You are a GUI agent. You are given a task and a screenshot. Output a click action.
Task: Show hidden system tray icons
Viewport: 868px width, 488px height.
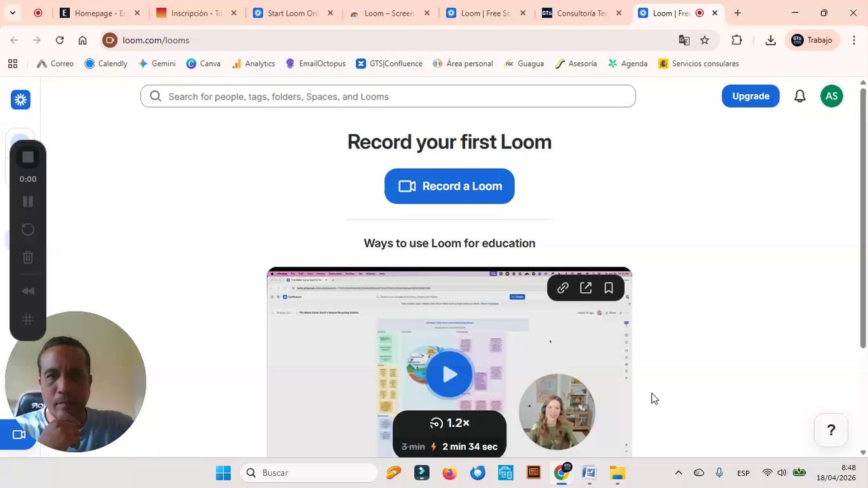[678, 472]
